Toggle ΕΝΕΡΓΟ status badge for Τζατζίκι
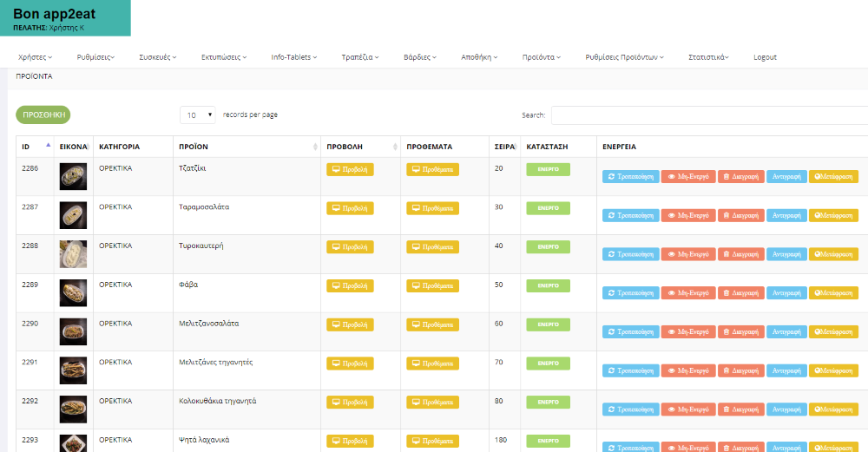Viewport: 868px width, 452px height. click(x=548, y=169)
